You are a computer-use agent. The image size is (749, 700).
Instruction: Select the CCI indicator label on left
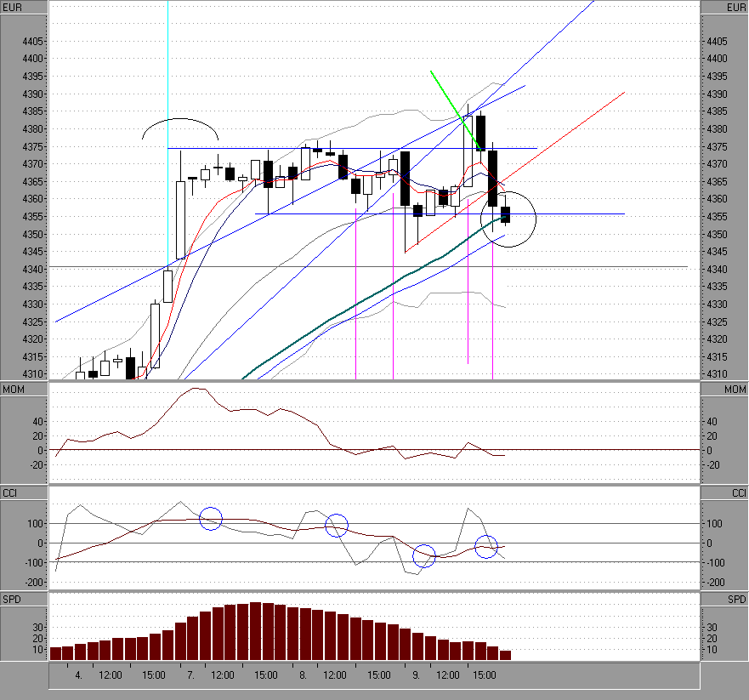[x=9, y=492]
